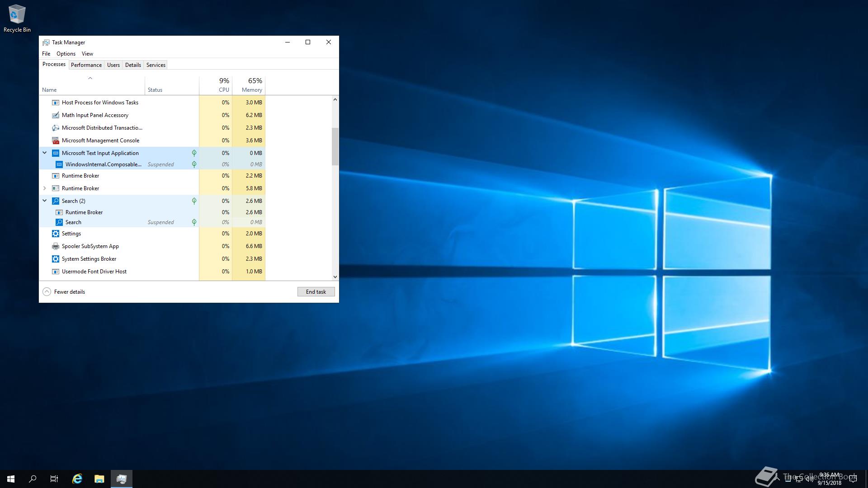Collapse the Microsoft Text Input Application group

(x=45, y=153)
